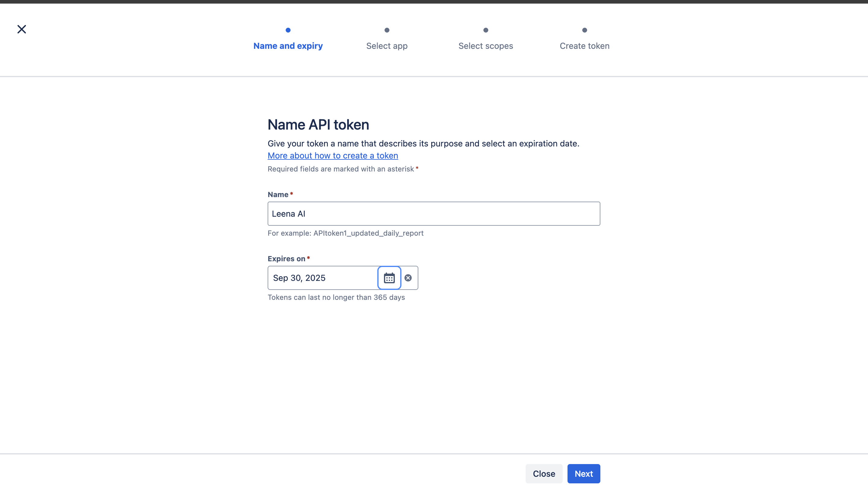Click the Select app step dot
Image resolution: width=868 pixels, height=493 pixels.
click(x=387, y=30)
